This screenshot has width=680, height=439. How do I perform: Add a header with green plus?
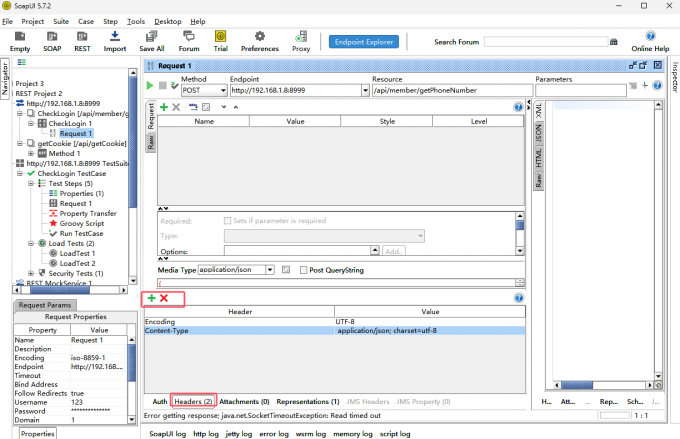(151, 298)
